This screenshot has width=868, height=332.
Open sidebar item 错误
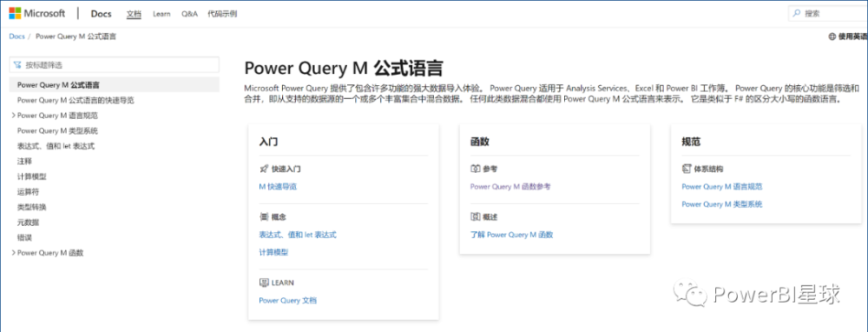click(24, 238)
